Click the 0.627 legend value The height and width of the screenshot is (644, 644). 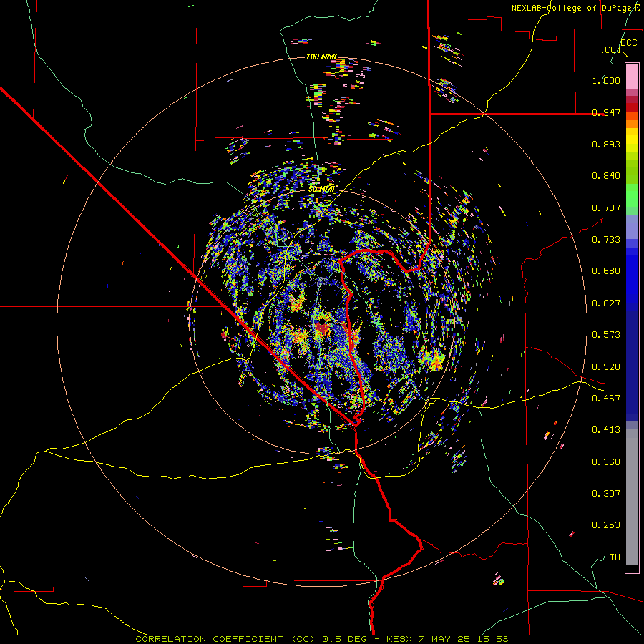pos(606,303)
